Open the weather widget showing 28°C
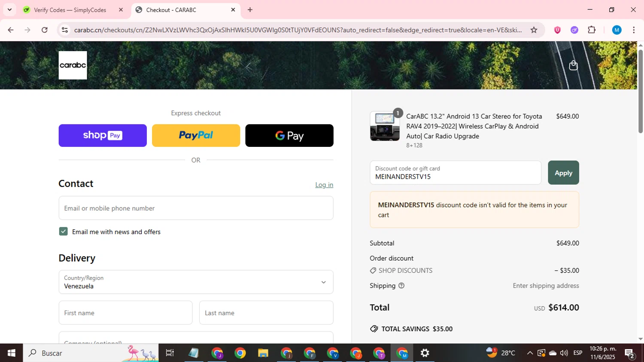644x362 pixels. point(501,353)
